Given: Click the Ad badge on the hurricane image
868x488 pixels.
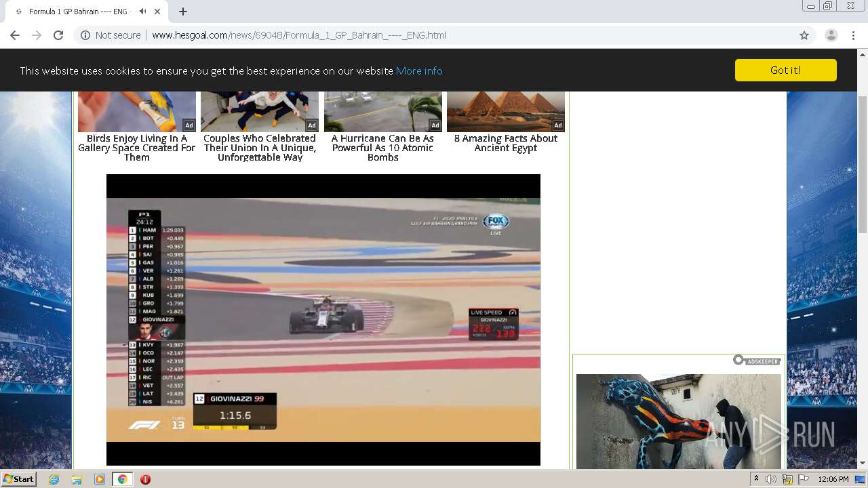Looking at the screenshot, I should (x=435, y=125).
